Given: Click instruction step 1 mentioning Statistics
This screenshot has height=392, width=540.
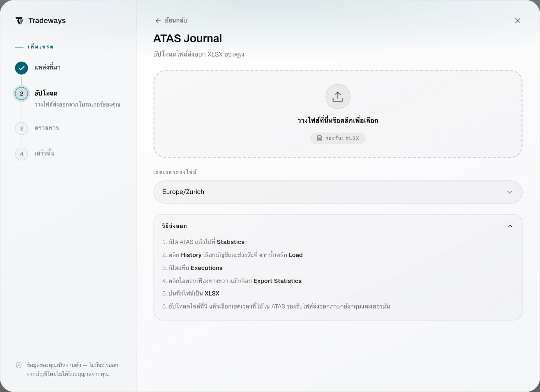Looking at the screenshot, I should click(203, 242).
